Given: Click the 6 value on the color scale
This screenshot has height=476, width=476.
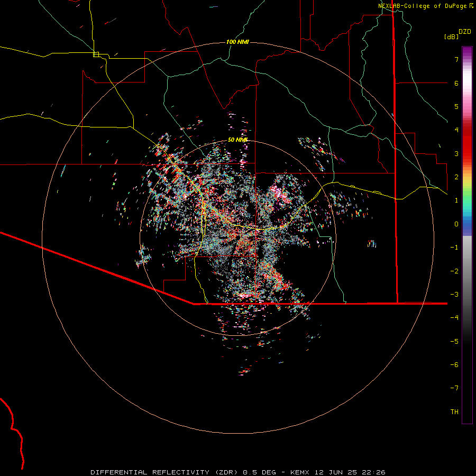Looking at the screenshot, I should [456, 83].
